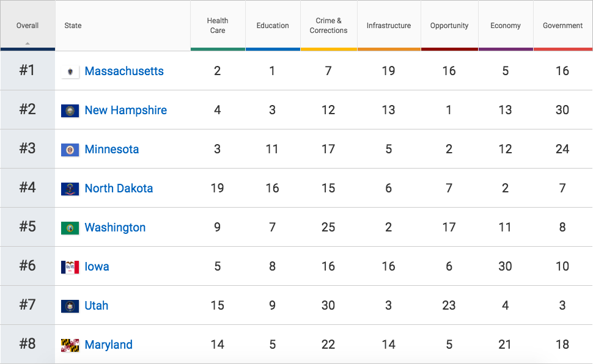Sort rankings by Opportunity column
Screen dimensions: 593x364
click(449, 26)
